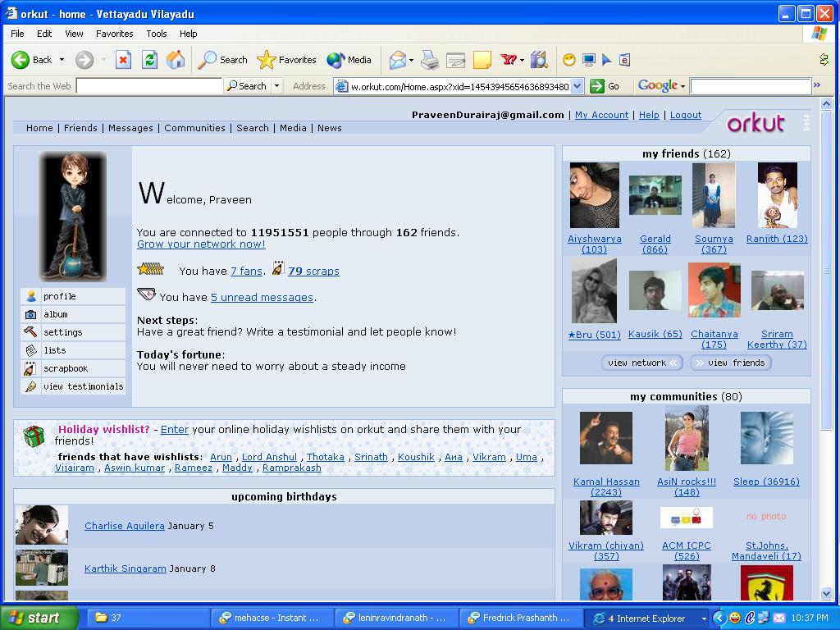This screenshot has height=630, width=840.
Task: Go to browser Home icon
Action: (x=176, y=59)
